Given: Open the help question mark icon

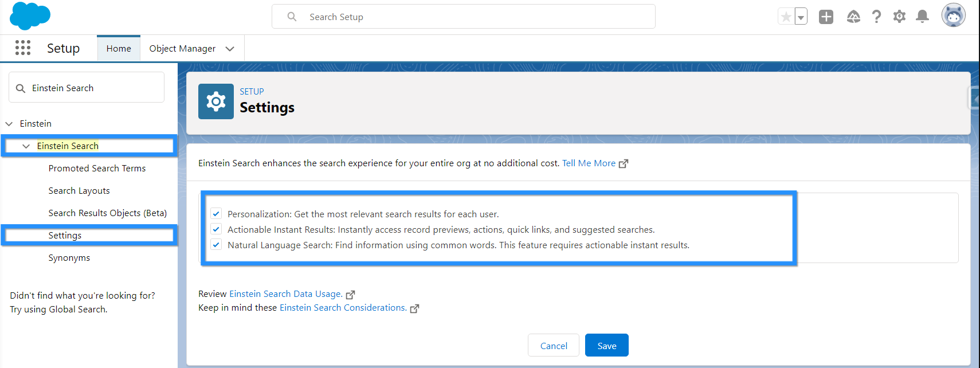Looking at the screenshot, I should 876,17.
